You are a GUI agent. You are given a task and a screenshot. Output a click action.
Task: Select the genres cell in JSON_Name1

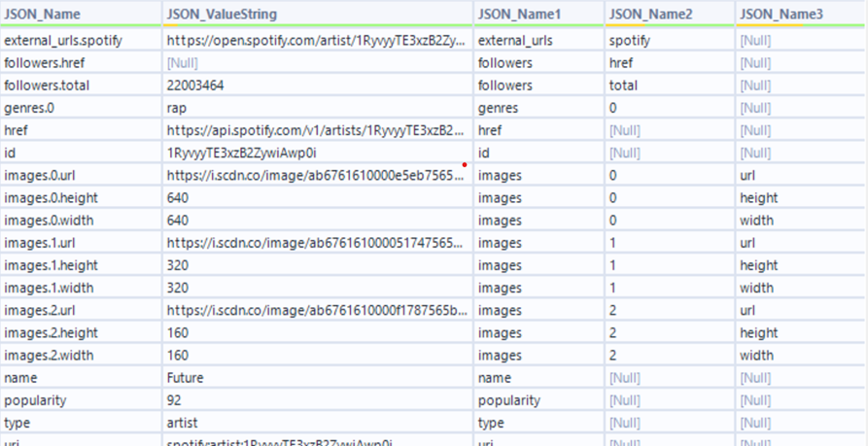pyautogui.click(x=538, y=108)
